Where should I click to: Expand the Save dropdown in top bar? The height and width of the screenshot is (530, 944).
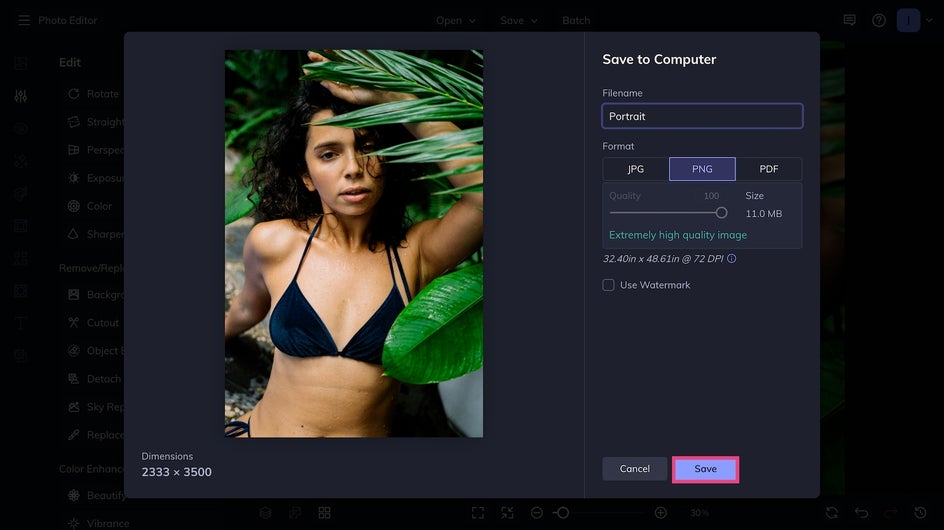(518, 20)
